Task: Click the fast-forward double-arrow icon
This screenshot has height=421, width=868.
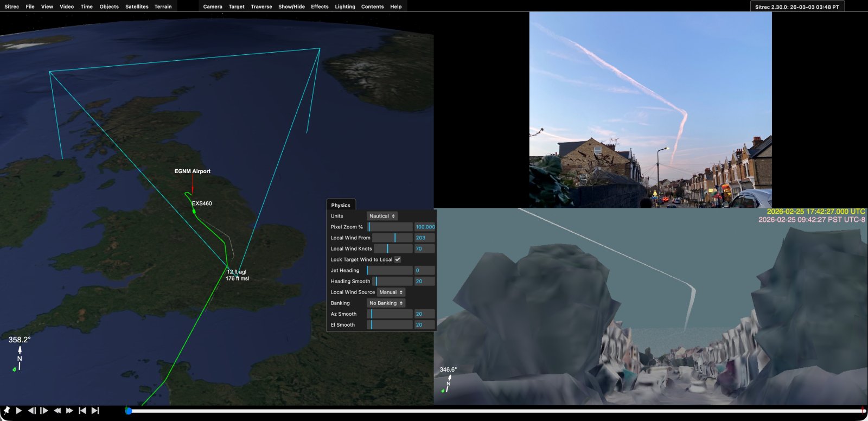Action: pyautogui.click(x=69, y=411)
